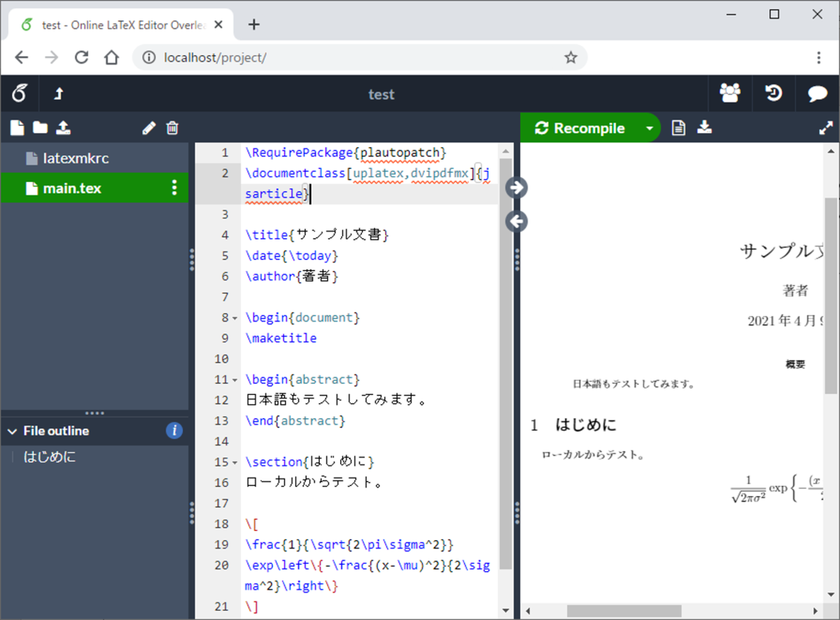The width and height of the screenshot is (840, 620).
Task: Open the main.tex three-dot options menu
Action: (x=174, y=188)
